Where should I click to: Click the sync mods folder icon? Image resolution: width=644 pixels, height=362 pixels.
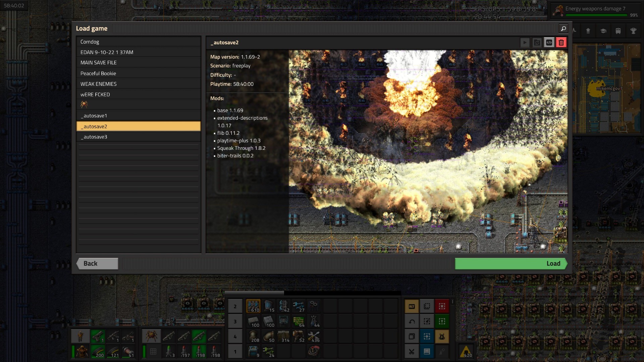point(537,43)
